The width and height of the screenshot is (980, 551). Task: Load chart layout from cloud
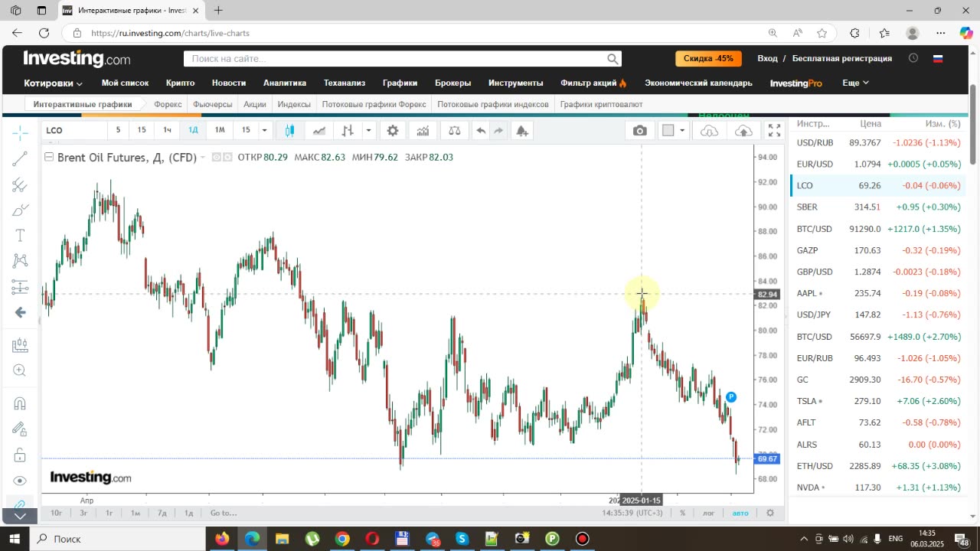710,130
